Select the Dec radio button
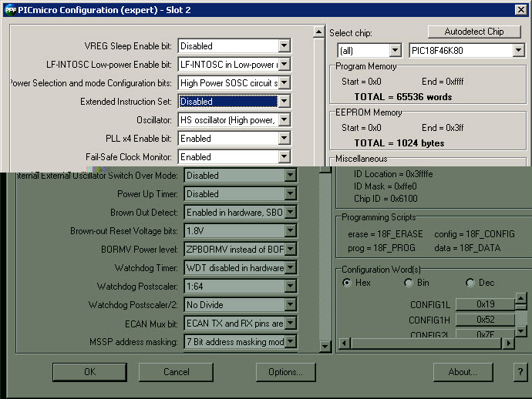This screenshot has height=399, width=532. point(470,283)
